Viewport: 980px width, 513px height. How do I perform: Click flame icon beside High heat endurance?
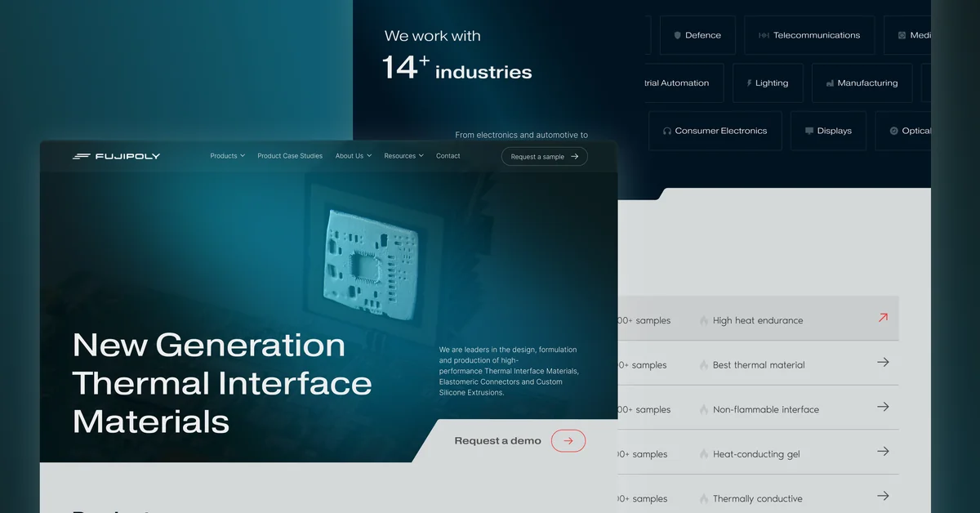704,321
